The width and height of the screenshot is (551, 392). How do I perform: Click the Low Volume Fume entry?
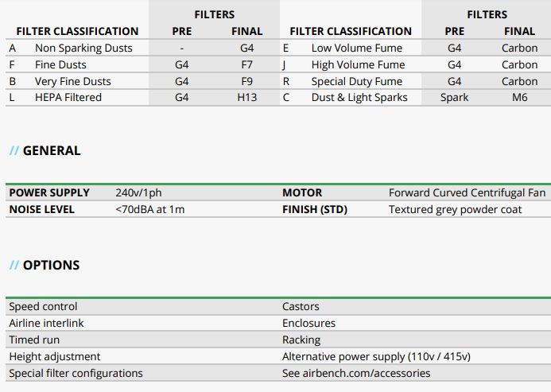coord(356,48)
